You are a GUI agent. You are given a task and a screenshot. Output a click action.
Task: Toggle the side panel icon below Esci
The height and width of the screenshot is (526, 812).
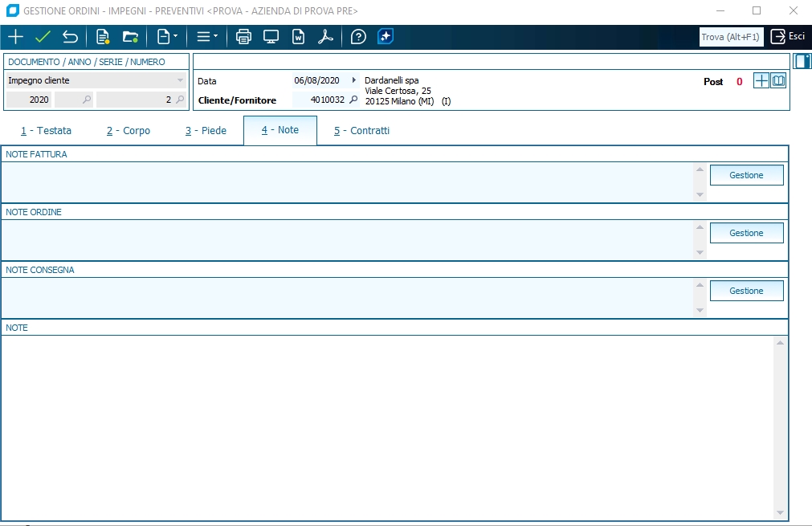pos(802,61)
